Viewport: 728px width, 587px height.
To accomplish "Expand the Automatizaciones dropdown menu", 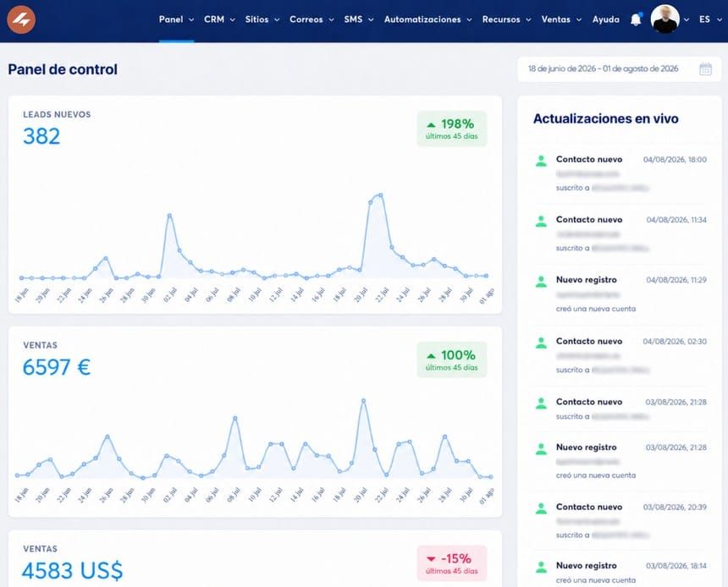I will pyautogui.click(x=427, y=19).
